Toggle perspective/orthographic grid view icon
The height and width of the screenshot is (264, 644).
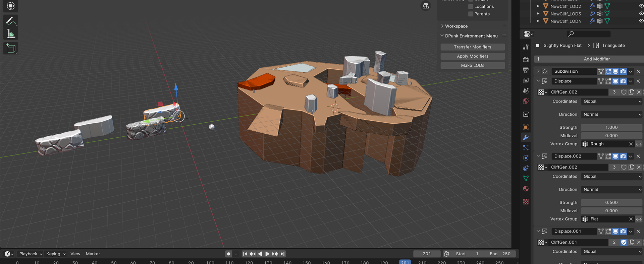tap(426, 6)
